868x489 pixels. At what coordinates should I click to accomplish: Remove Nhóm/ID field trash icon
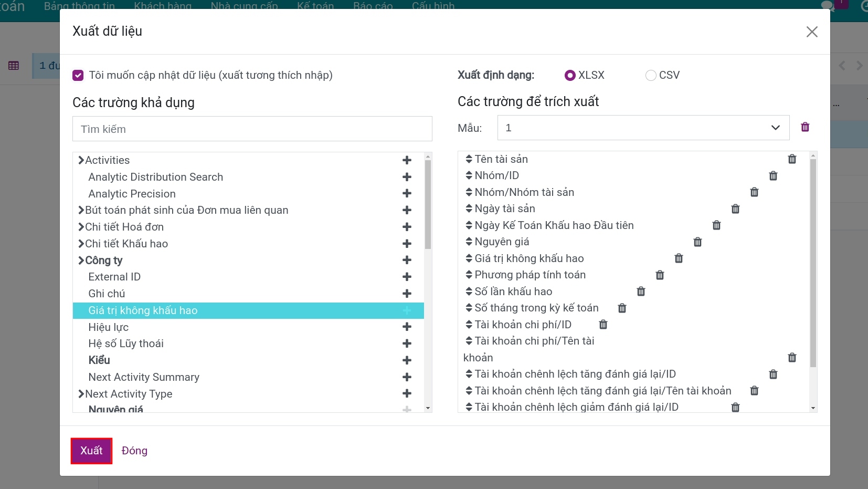pos(774,176)
